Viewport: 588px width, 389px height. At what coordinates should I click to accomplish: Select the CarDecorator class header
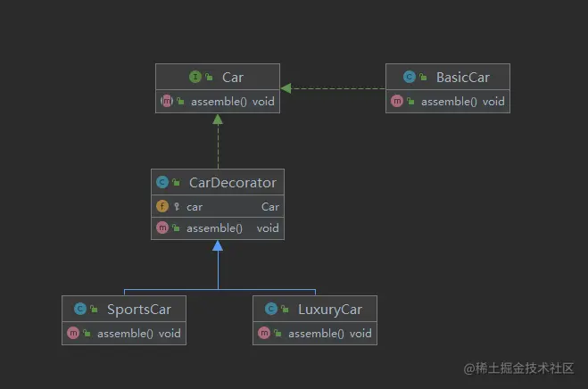218,182
